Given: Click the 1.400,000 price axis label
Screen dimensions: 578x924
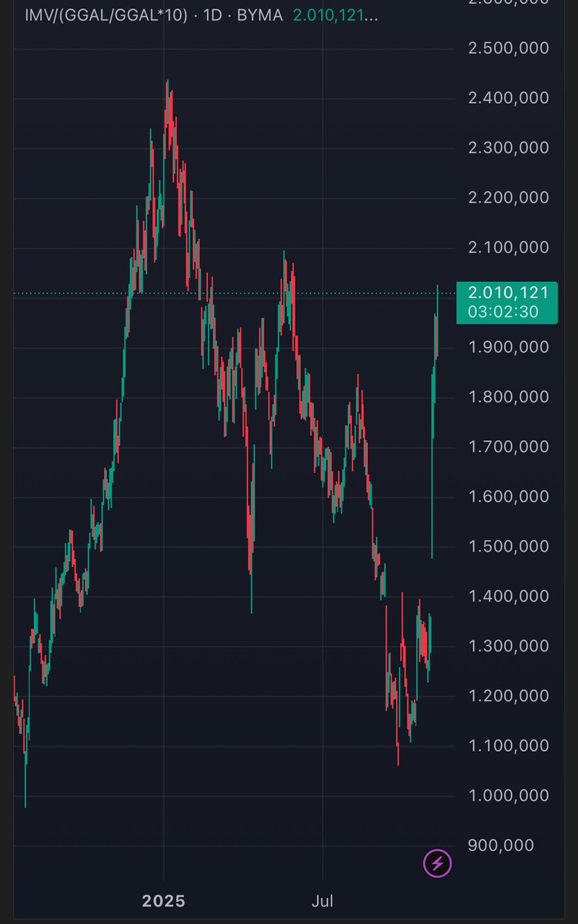Looking at the screenshot, I should click(x=509, y=596).
